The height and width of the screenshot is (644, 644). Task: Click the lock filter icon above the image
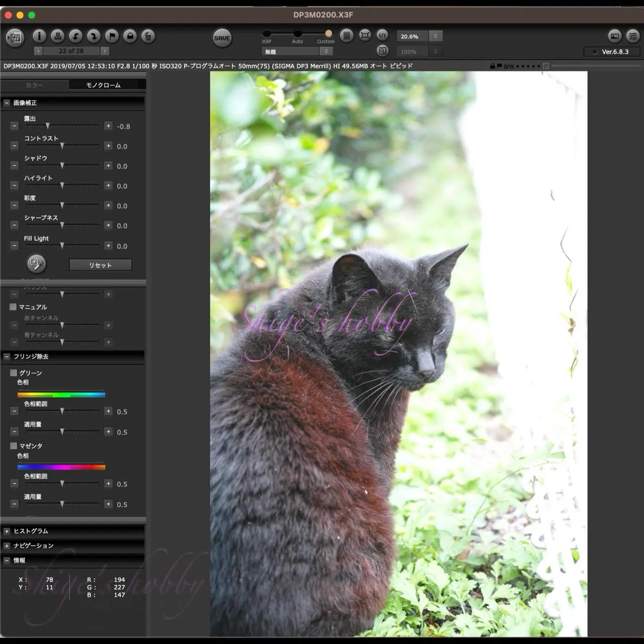point(492,66)
